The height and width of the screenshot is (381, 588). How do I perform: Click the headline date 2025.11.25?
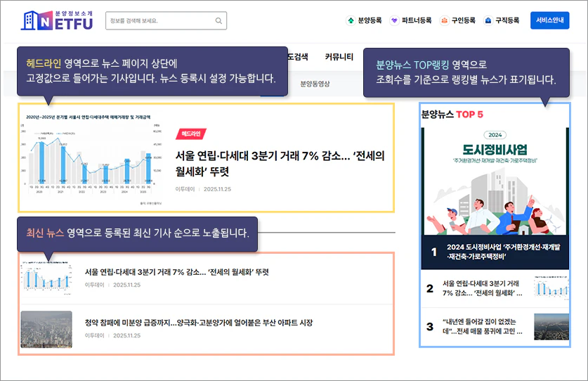tap(218, 189)
